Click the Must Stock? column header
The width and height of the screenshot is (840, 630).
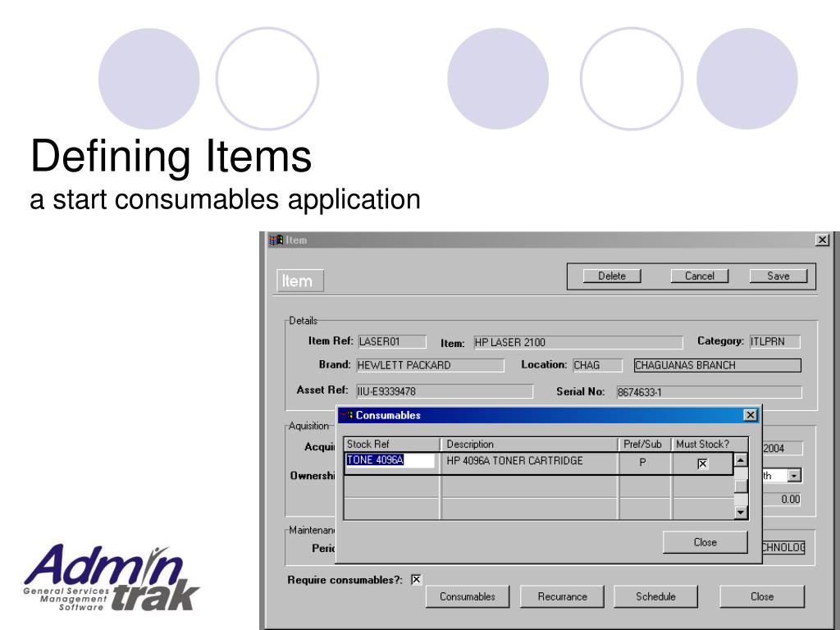[x=710, y=444]
